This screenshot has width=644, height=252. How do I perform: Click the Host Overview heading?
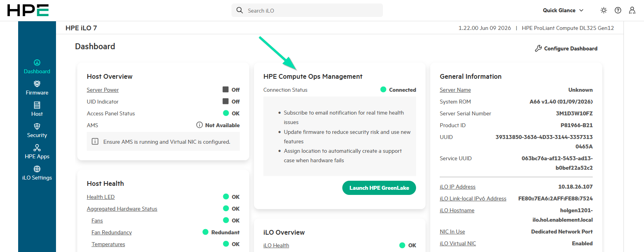[110, 76]
